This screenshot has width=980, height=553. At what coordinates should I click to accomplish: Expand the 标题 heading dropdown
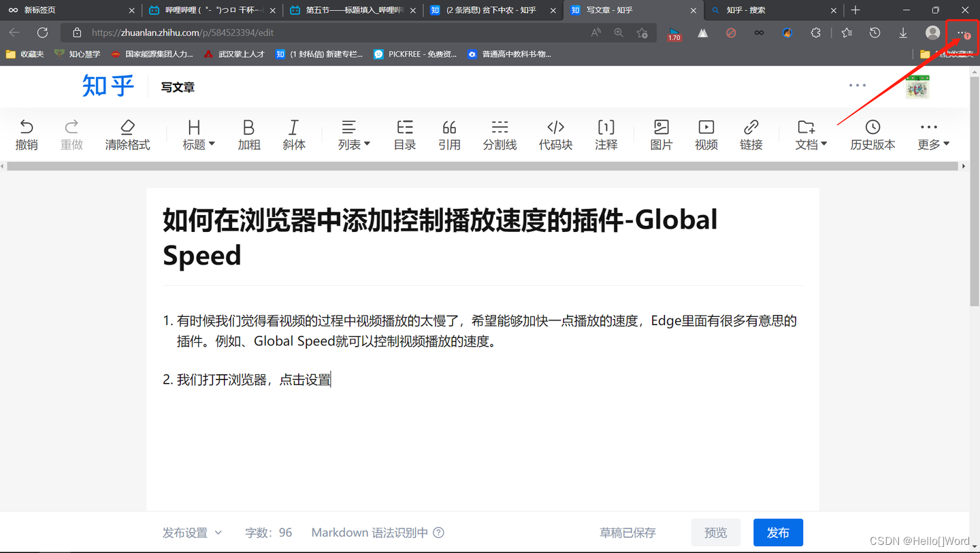[199, 135]
